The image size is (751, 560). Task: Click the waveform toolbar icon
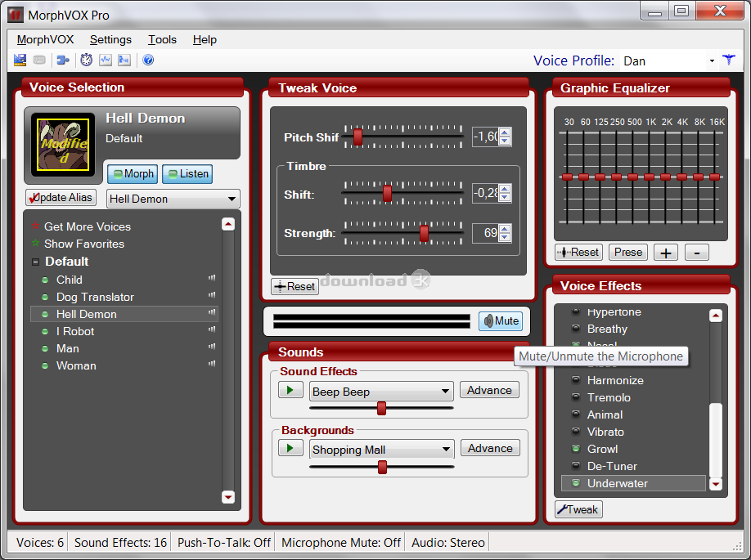pyautogui.click(x=106, y=60)
